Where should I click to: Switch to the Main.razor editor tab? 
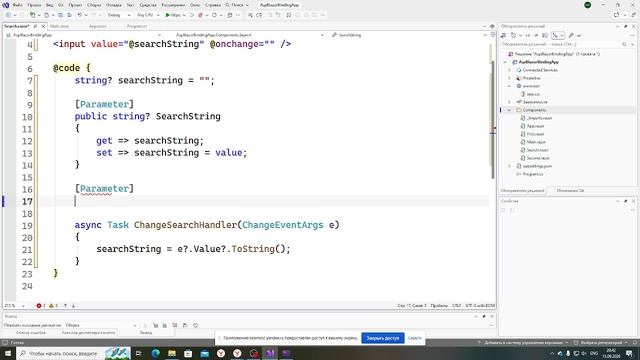59,26
